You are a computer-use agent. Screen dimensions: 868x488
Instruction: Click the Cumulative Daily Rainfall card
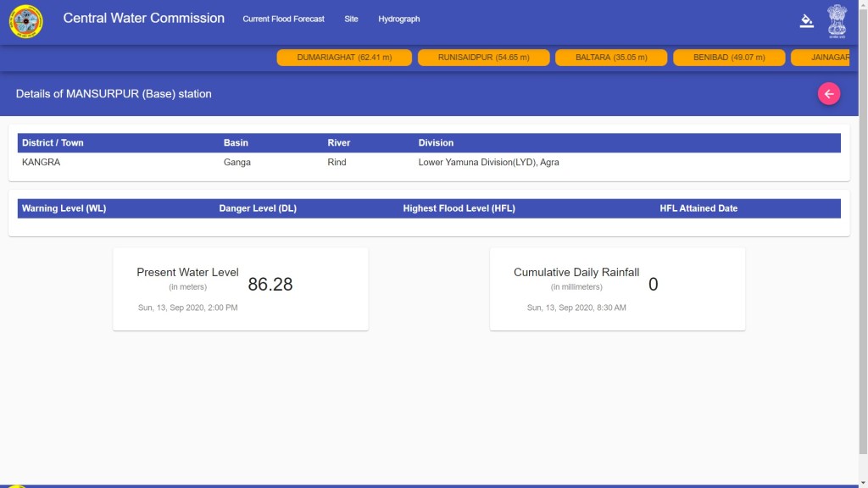point(617,289)
